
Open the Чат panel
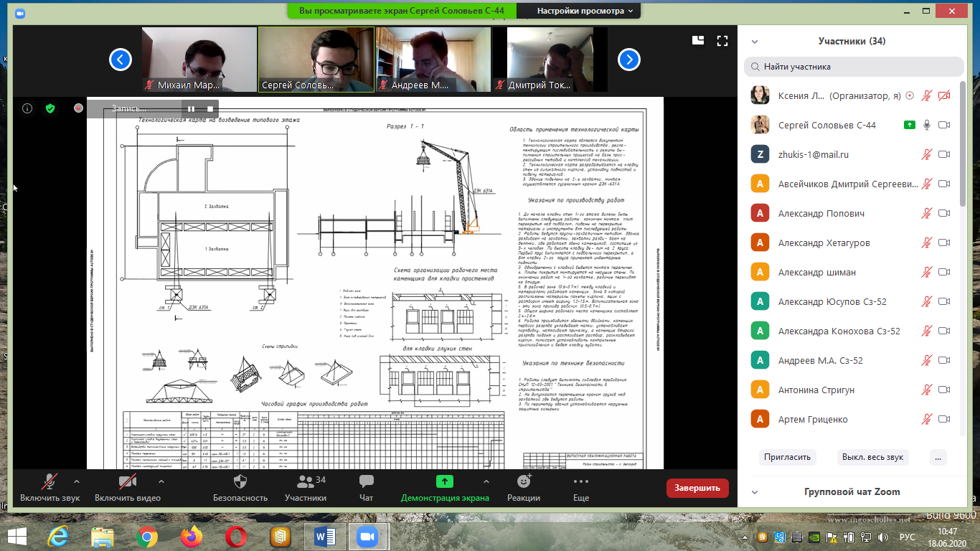coord(367,488)
